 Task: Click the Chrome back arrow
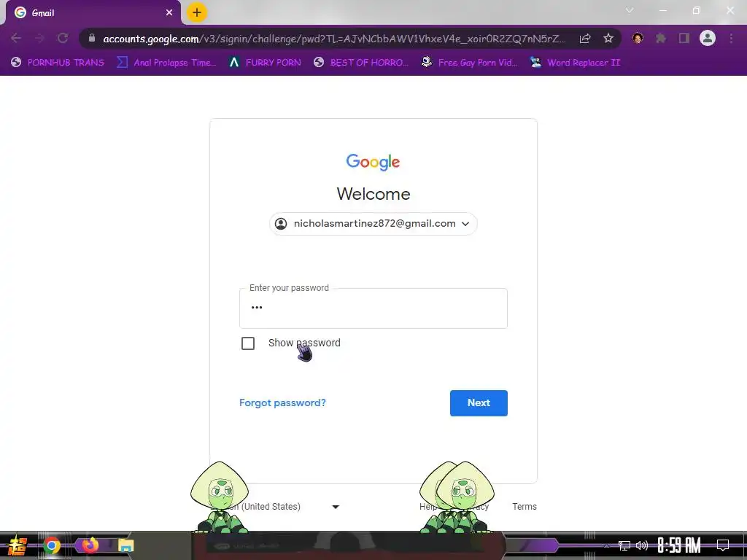(x=16, y=38)
